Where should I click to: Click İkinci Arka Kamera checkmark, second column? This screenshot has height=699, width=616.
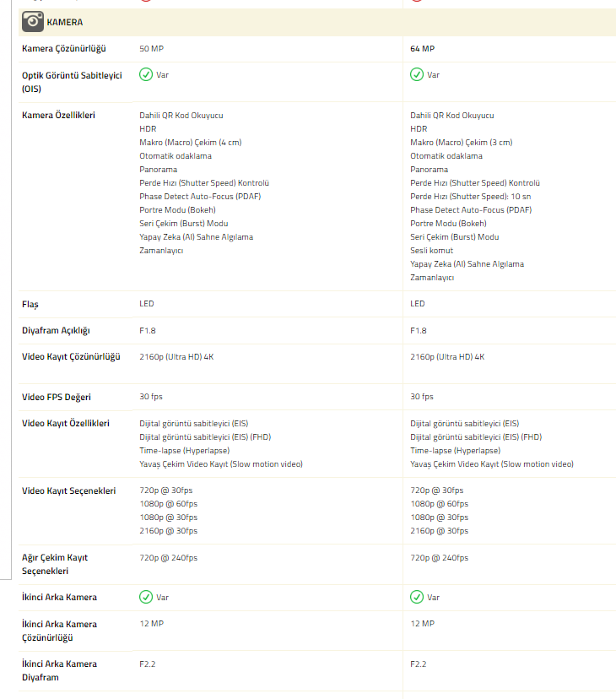(x=417, y=597)
